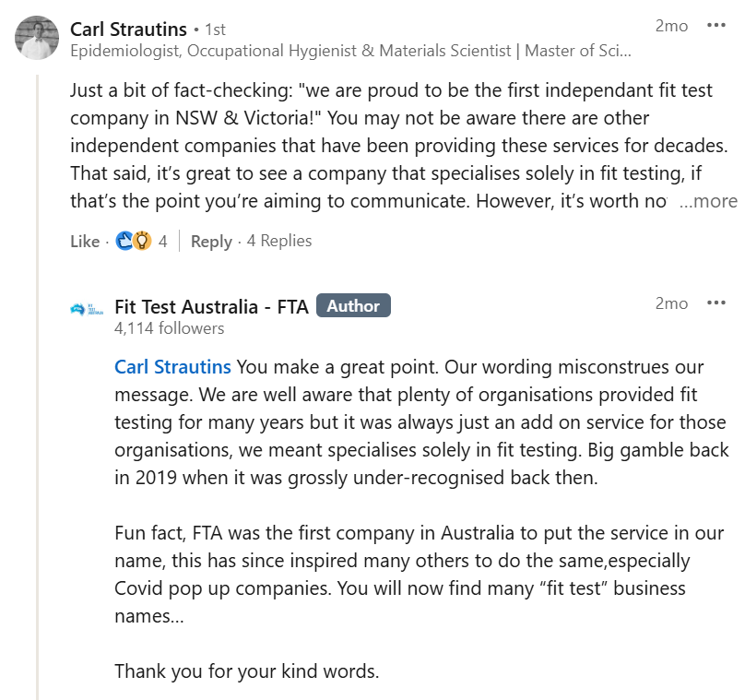Click the blue Carl Strautins mention in reply
Screen dimensions: 745x700
click(172, 367)
